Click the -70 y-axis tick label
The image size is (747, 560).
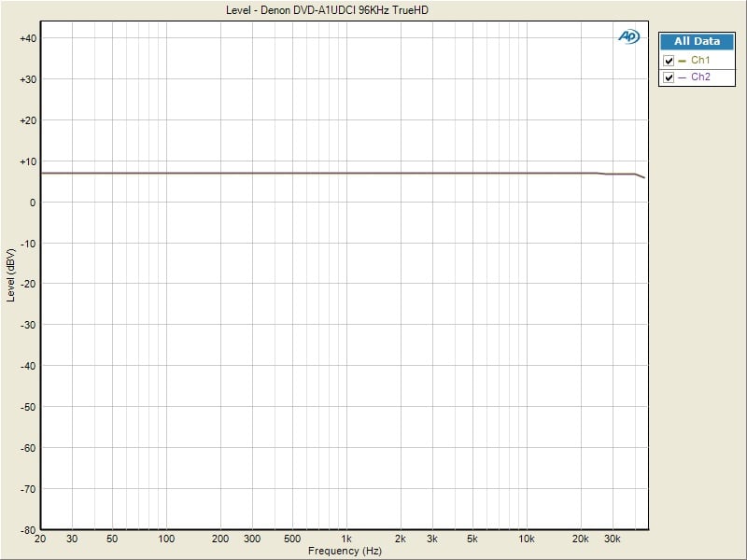pos(29,489)
